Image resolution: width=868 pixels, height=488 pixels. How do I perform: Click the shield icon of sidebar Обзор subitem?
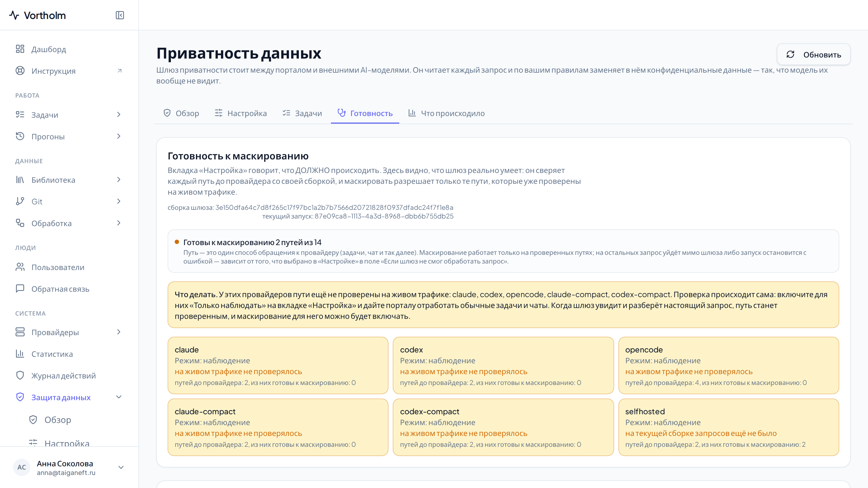point(33,420)
